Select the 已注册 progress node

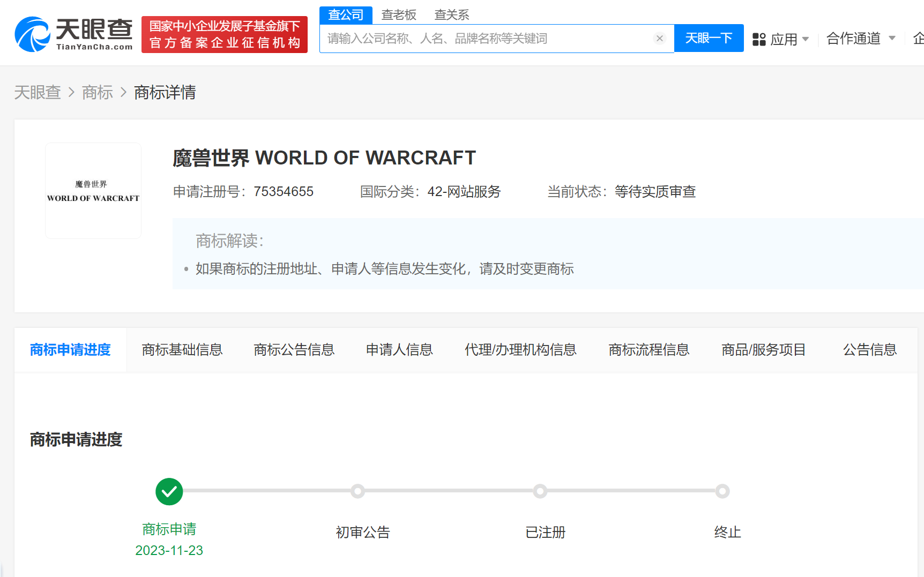point(540,491)
